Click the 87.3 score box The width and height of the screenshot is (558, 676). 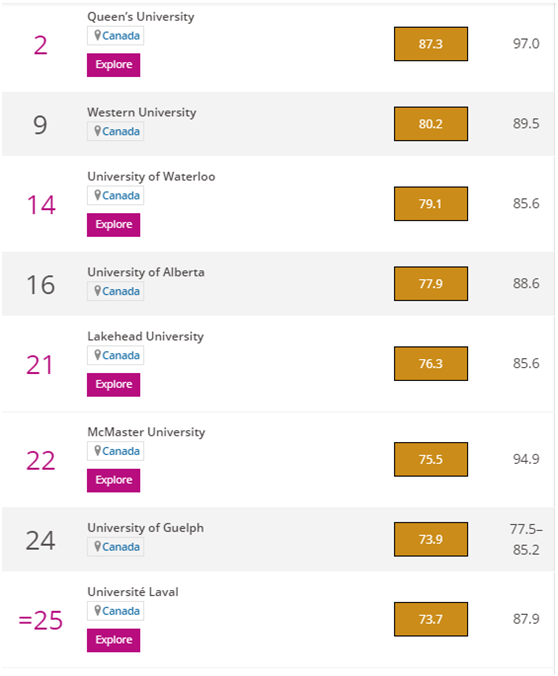pyautogui.click(x=431, y=44)
